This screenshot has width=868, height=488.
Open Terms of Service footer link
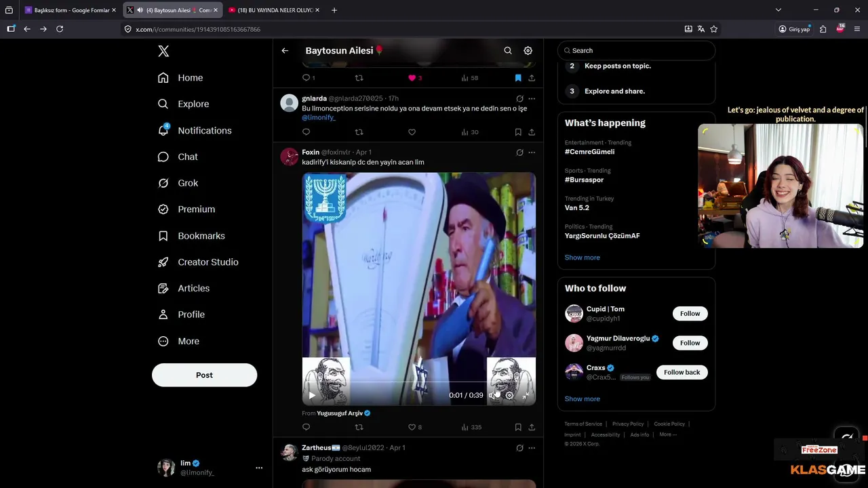tap(583, 424)
